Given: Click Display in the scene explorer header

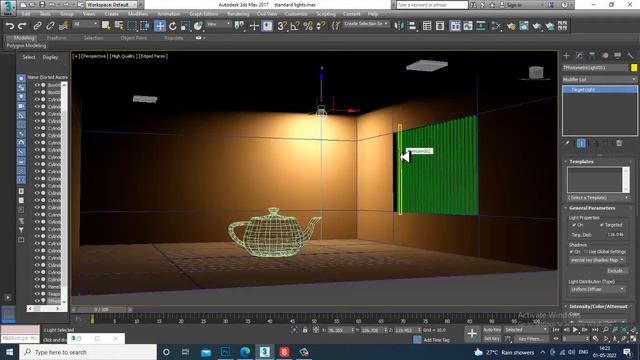Looking at the screenshot, I should click(x=50, y=57).
